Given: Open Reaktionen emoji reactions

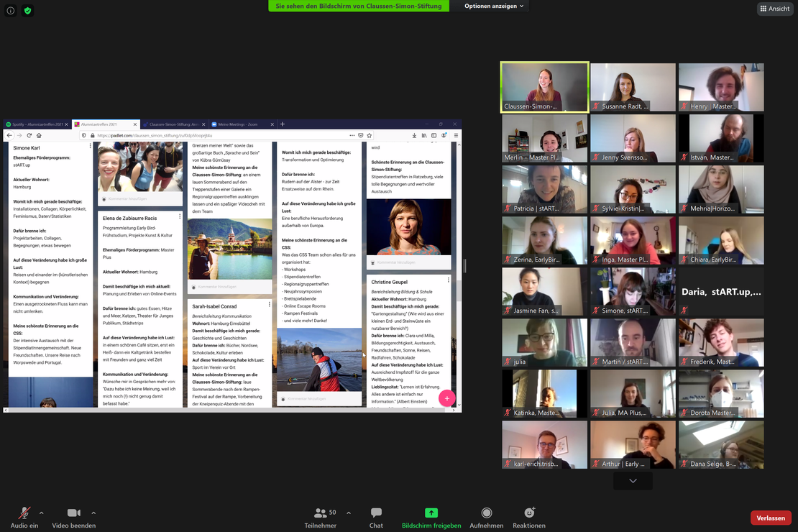Looking at the screenshot, I should click(x=529, y=513).
